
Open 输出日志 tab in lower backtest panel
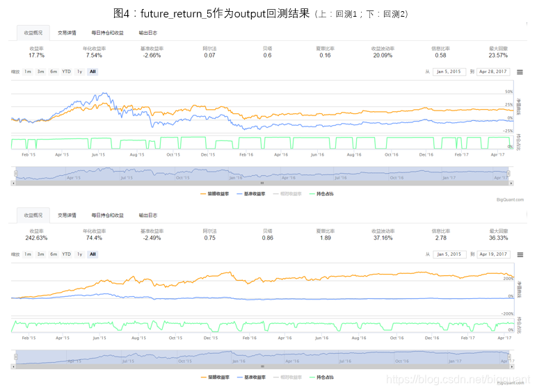pos(148,215)
